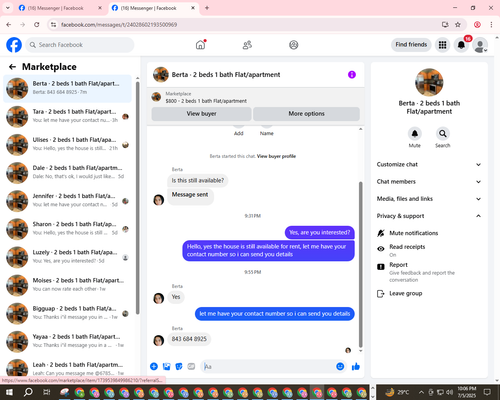Click the large listing photo in details panel
The image size is (500, 400).
coord(429,82)
